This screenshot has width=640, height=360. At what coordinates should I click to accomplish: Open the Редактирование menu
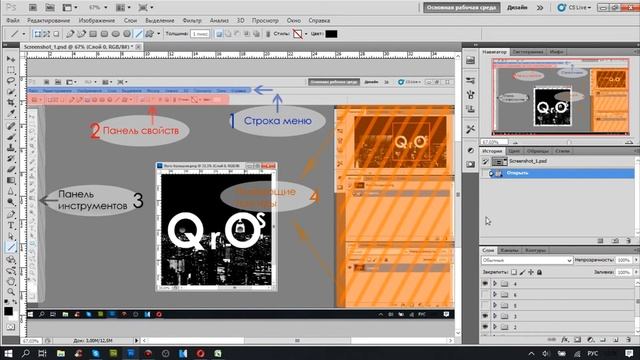[x=49, y=20]
